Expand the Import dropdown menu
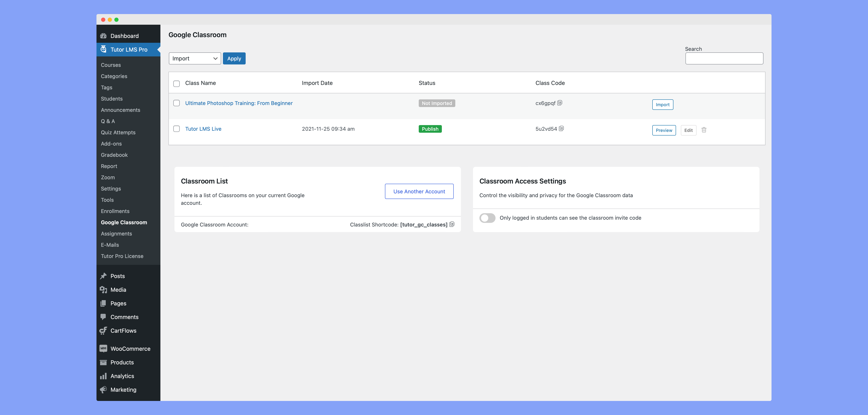Viewport: 868px width, 415px height. (194, 58)
